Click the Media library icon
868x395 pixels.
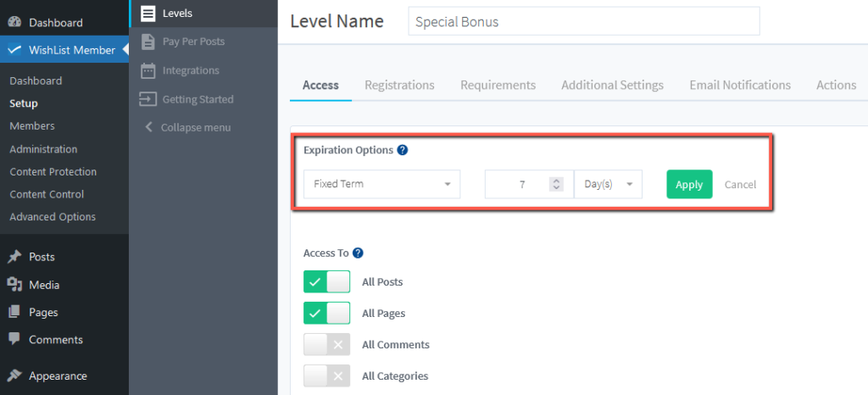pos(15,284)
